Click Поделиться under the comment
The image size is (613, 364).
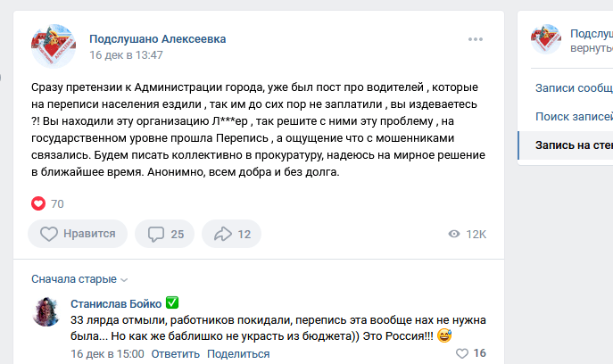point(238,353)
